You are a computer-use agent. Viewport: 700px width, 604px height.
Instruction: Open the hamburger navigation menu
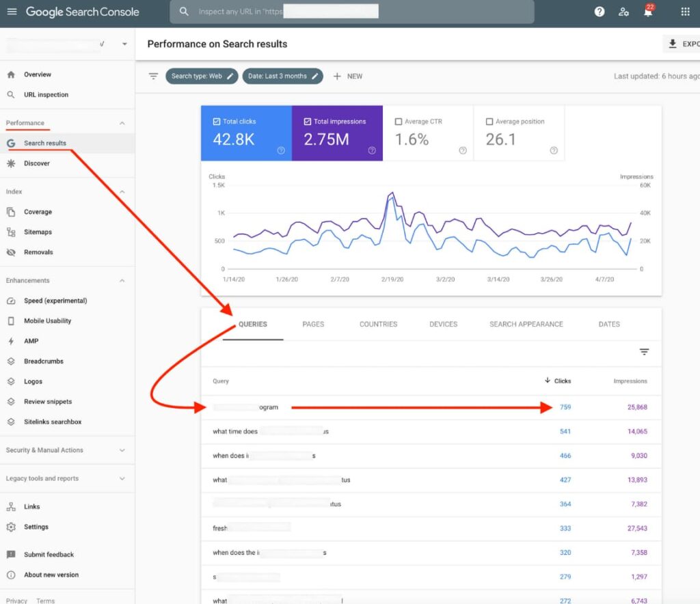click(x=12, y=12)
